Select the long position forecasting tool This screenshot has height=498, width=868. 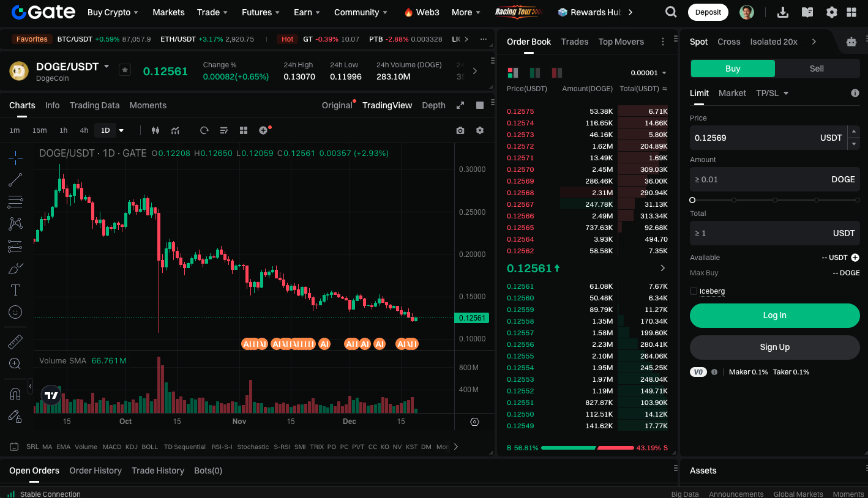15,246
